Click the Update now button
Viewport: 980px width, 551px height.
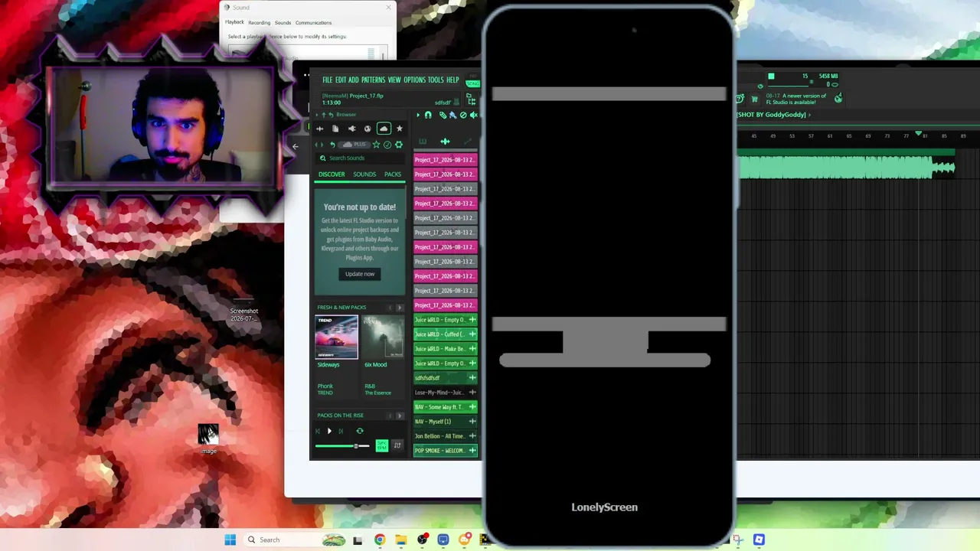(360, 274)
